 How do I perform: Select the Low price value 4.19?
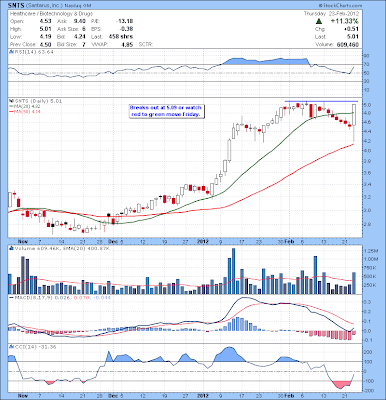pyautogui.click(x=45, y=37)
